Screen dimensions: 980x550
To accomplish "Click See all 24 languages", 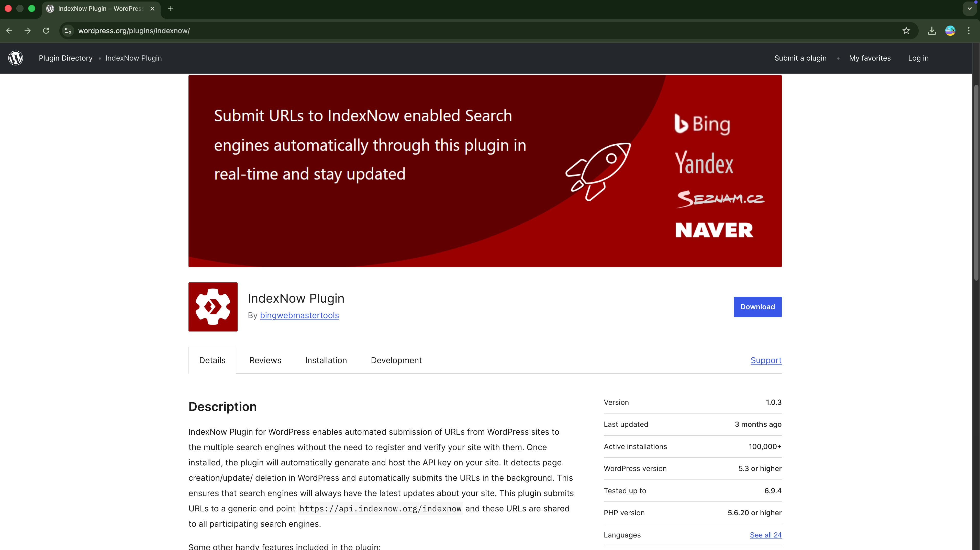I will coord(766,535).
